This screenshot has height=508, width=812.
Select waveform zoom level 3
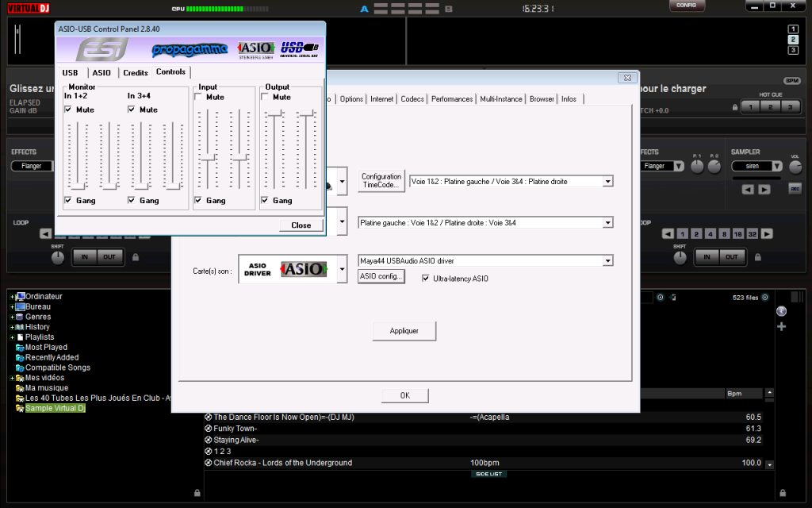click(792, 51)
